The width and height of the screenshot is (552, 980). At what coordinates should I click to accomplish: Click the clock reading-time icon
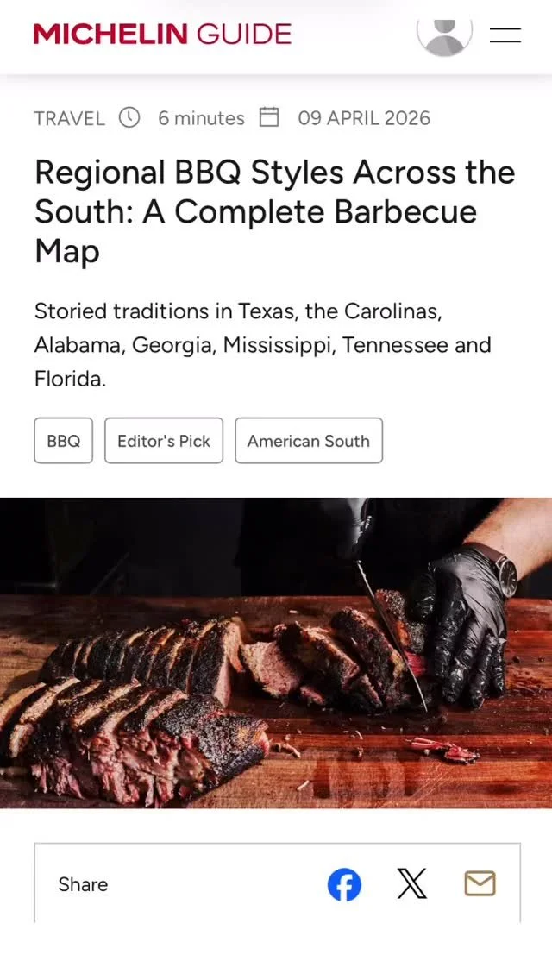click(x=129, y=117)
